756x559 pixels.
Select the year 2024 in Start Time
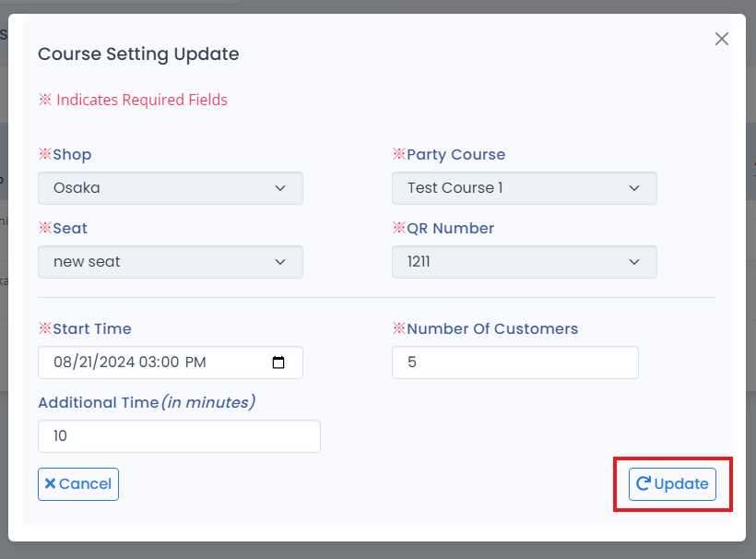tap(116, 363)
